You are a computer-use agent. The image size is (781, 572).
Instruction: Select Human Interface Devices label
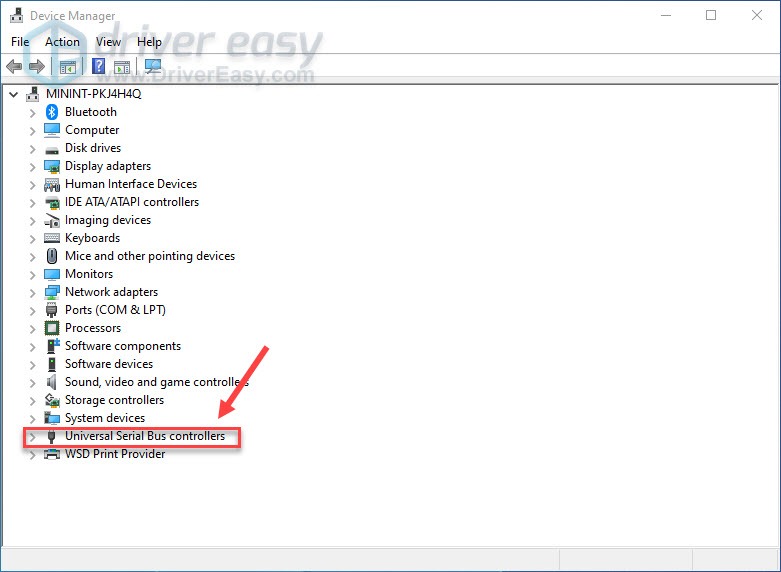click(131, 184)
